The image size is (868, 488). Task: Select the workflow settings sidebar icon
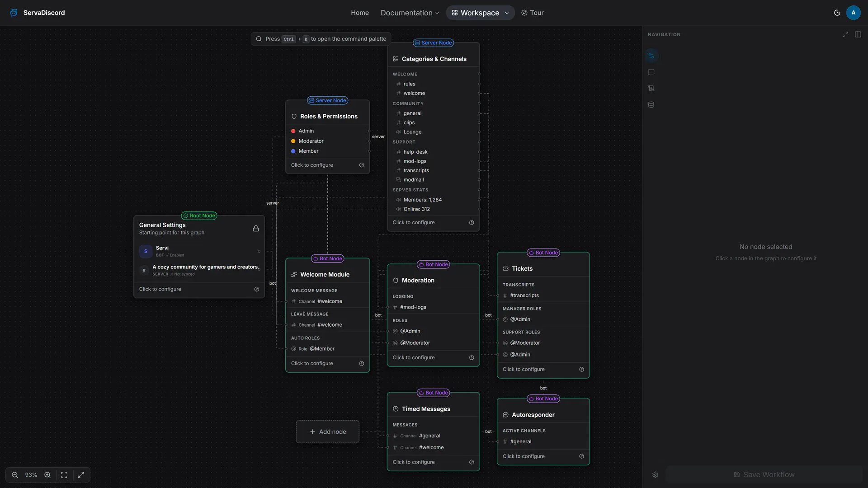point(651,56)
